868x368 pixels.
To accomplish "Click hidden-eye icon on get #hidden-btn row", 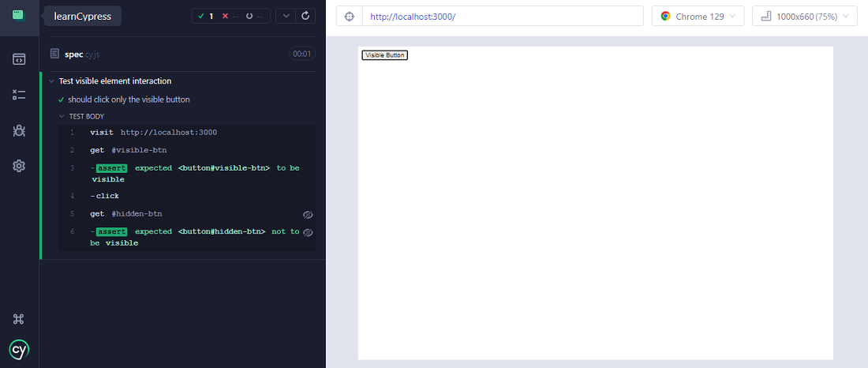I will click(308, 215).
